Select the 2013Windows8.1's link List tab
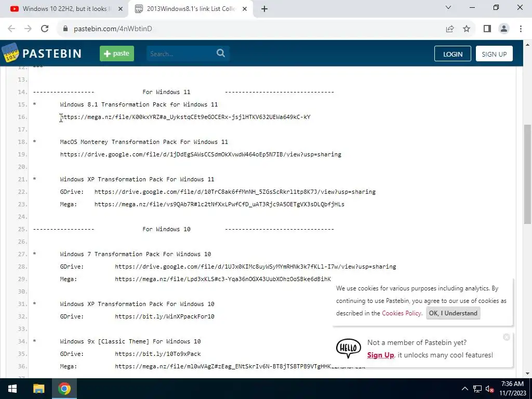 pos(190,9)
